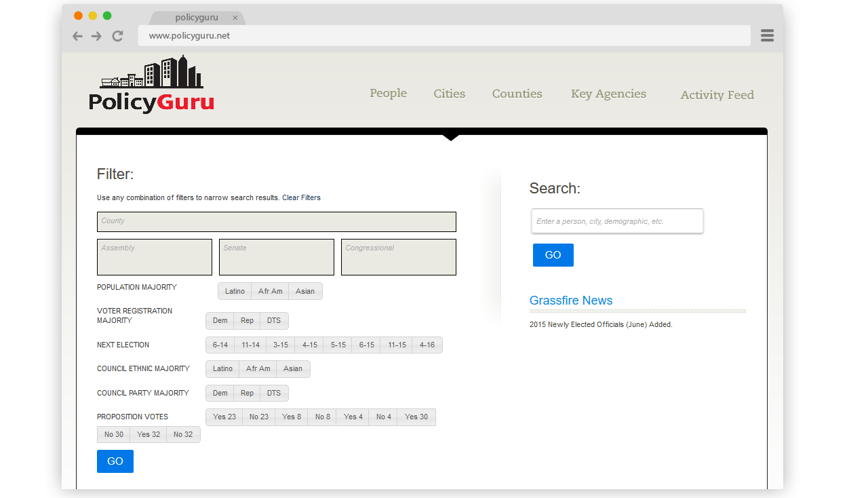This screenshot has height=498, width=868.
Task: Select the 6-14 next election filter
Action: click(x=220, y=345)
